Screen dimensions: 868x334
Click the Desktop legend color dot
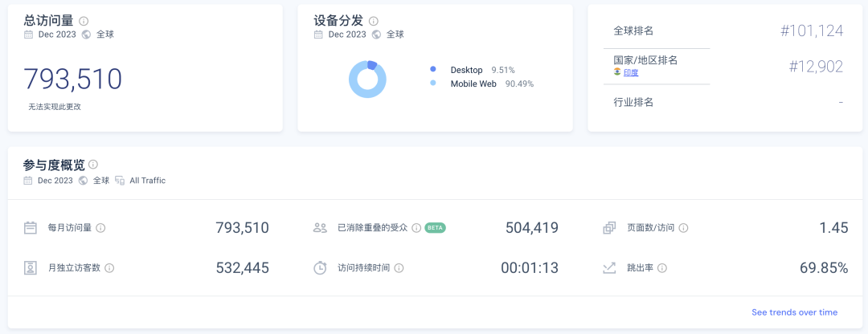coord(433,70)
